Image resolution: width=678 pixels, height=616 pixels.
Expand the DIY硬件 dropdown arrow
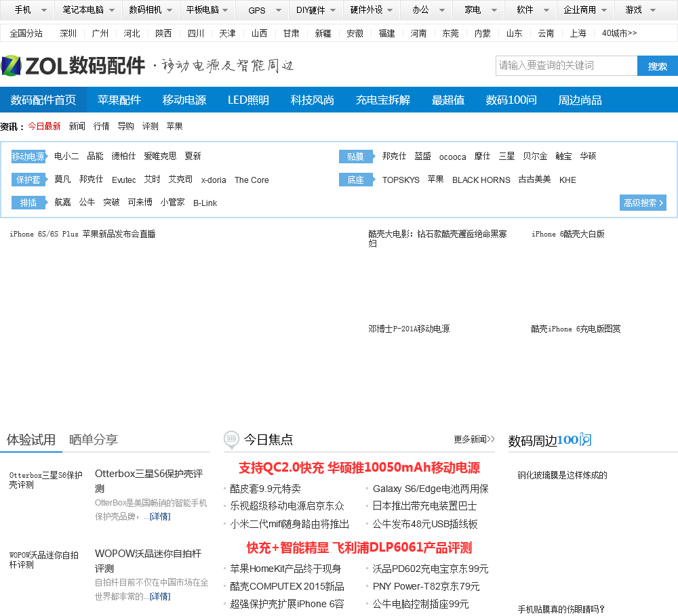tap(333, 10)
